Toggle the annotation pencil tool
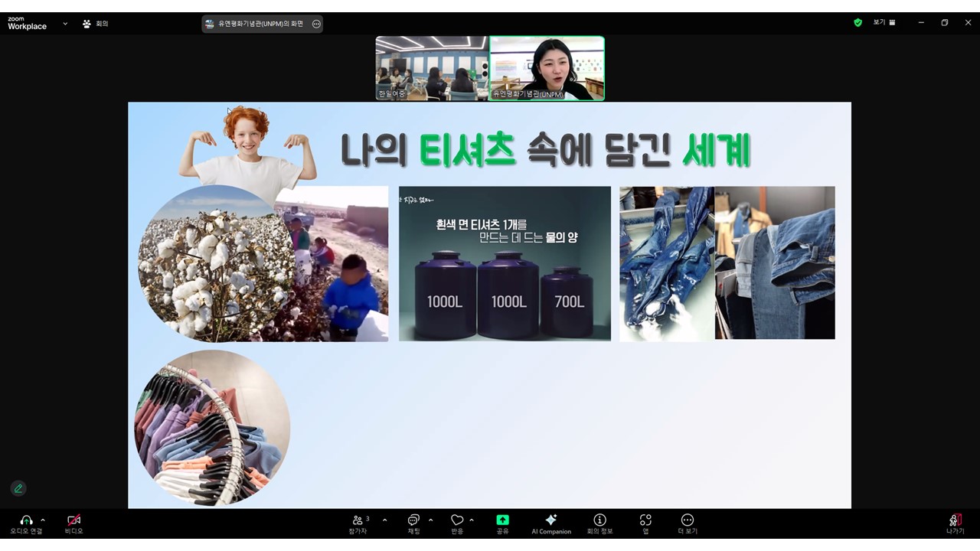980x551 pixels. point(18,488)
